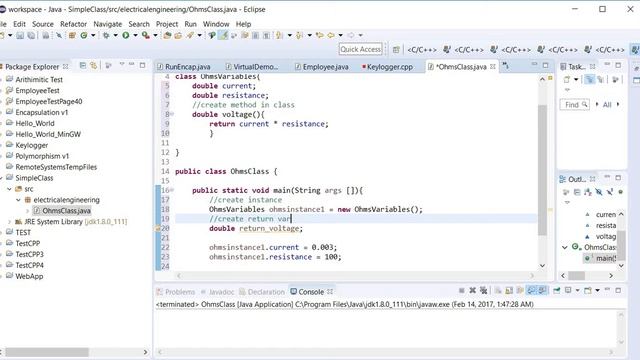Switch to Employee.java editor tab
Image resolution: width=640 pixels, height=360 pixels.
tap(322, 67)
